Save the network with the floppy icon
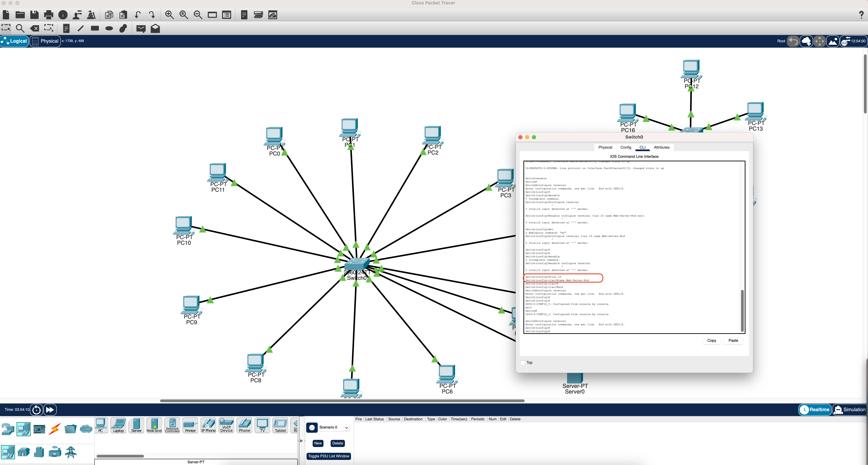This screenshot has height=465, width=868. [x=34, y=15]
